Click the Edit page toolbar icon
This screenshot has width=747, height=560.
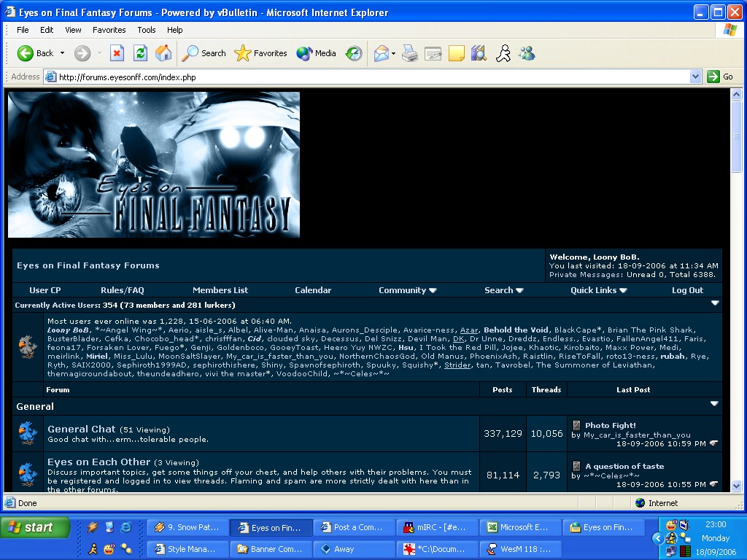[433, 53]
